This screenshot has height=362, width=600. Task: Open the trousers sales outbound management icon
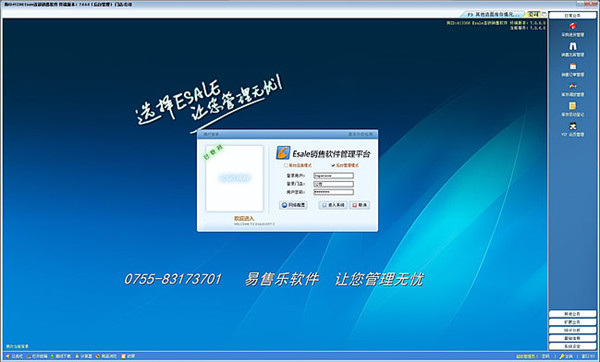click(572, 46)
